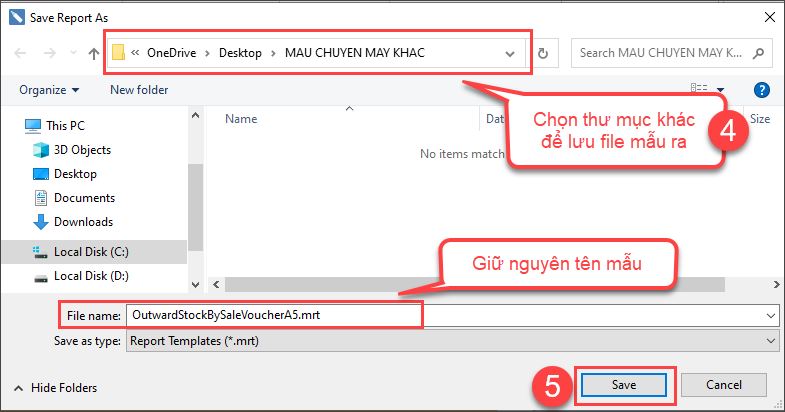Select Local Disk (D:) drive
The image size is (785, 412).
[x=91, y=276]
